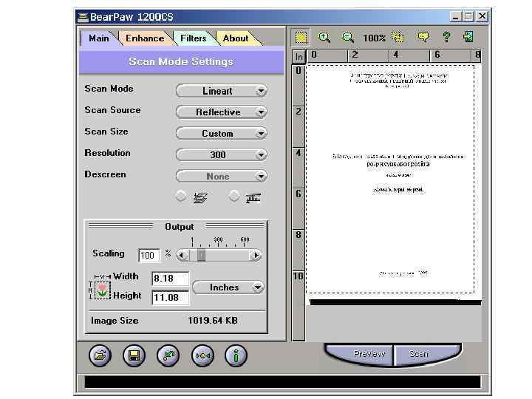Click the save settings floppy disk button

[134, 355]
